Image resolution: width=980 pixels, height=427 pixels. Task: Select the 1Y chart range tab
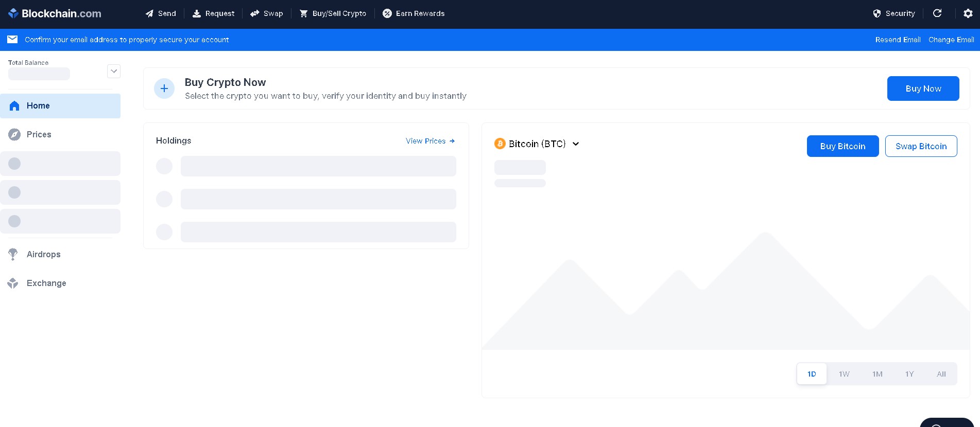pyautogui.click(x=909, y=374)
